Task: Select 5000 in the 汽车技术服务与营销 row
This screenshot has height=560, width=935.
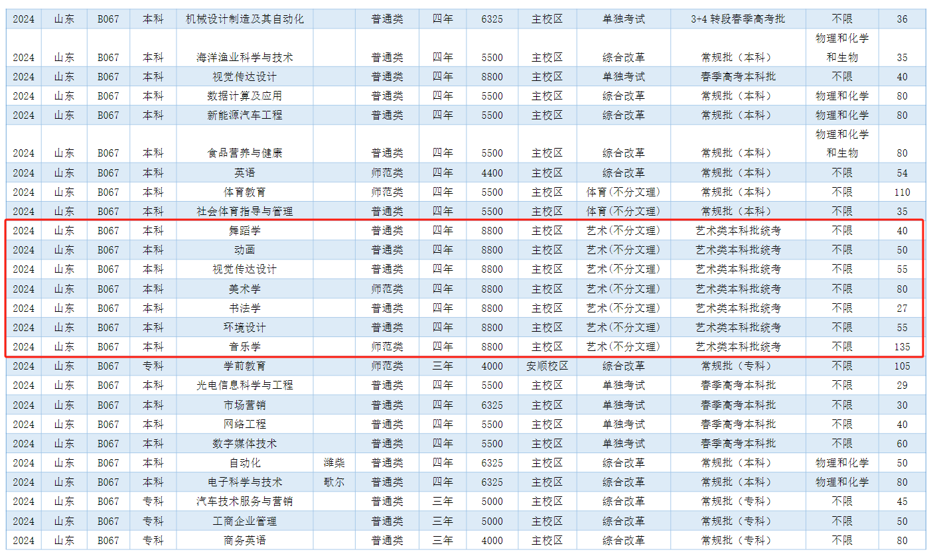Action: pos(492,501)
